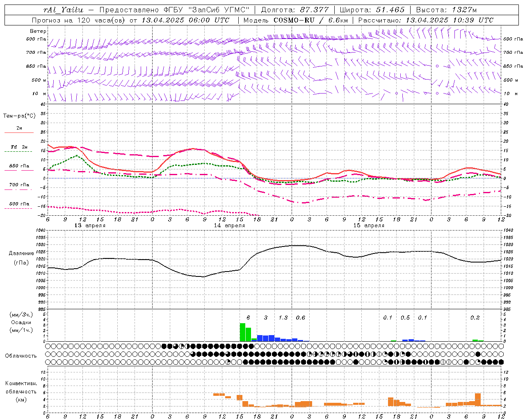Click the tallest orange convective cloud bar
The height and width of the screenshot is (420, 525).
click(x=478, y=400)
